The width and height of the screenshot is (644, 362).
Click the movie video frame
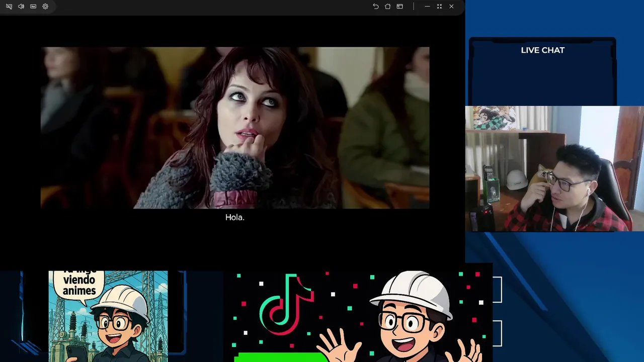click(235, 128)
